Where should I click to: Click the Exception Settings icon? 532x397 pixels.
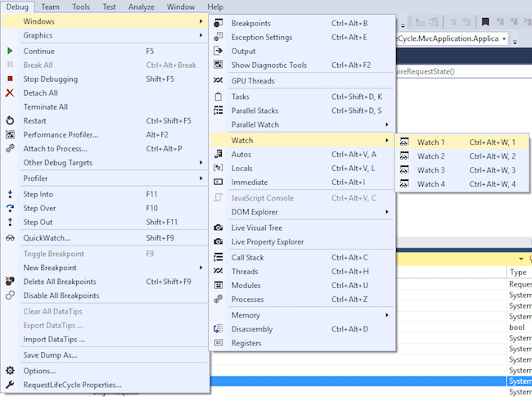tap(219, 37)
